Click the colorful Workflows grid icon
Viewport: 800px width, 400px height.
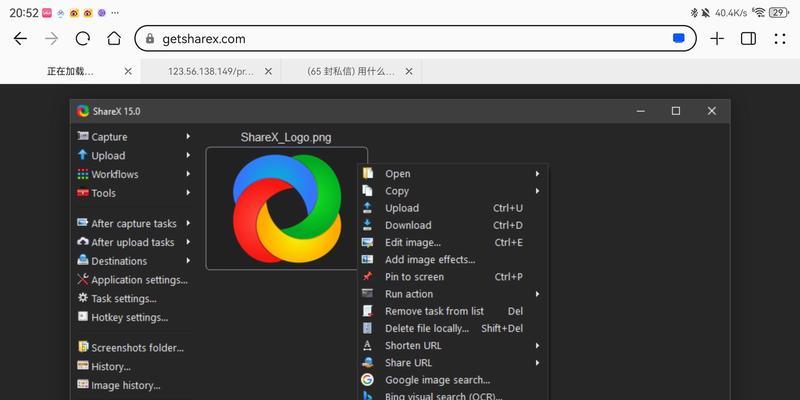click(83, 174)
